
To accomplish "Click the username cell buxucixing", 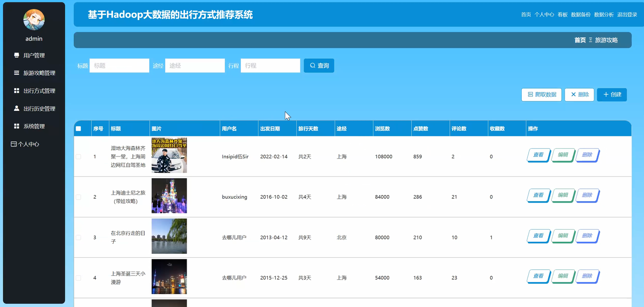I will click(x=234, y=197).
